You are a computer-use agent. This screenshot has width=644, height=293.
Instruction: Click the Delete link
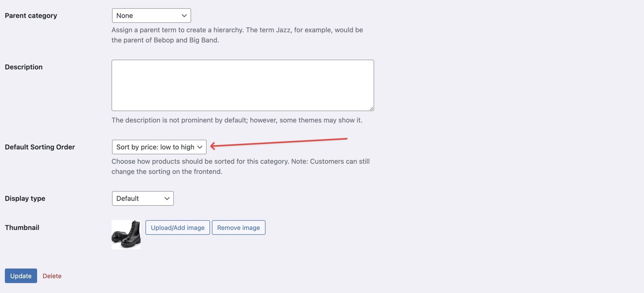[x=52, y=276]
